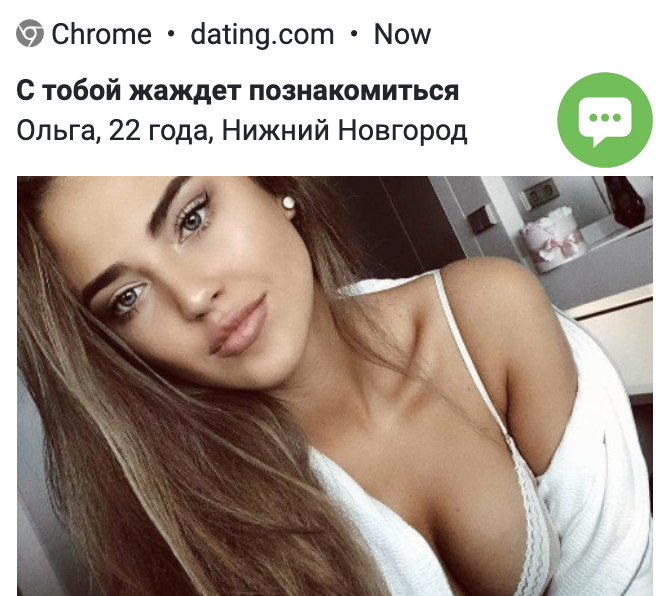This screenshot has height=596, width=672.
Task: Open the "С тобой жаждет познакомиться" title
Action: pyautogui.click(x=237, y=91)
